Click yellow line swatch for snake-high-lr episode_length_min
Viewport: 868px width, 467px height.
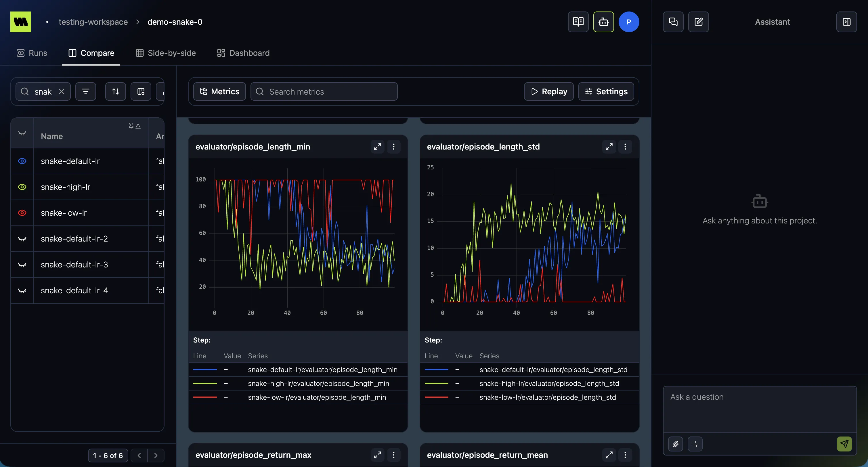(x=205, y=383)
